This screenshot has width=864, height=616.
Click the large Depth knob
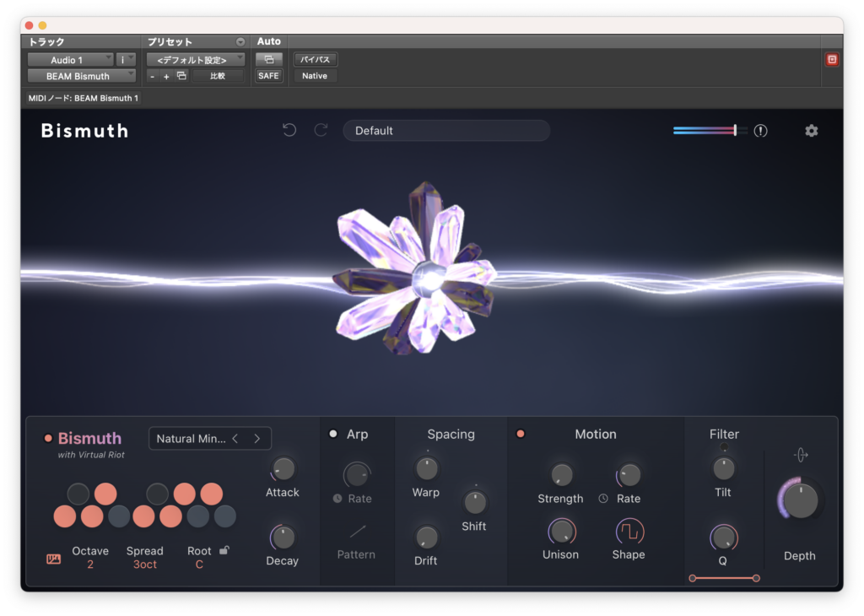pos(801,500)
